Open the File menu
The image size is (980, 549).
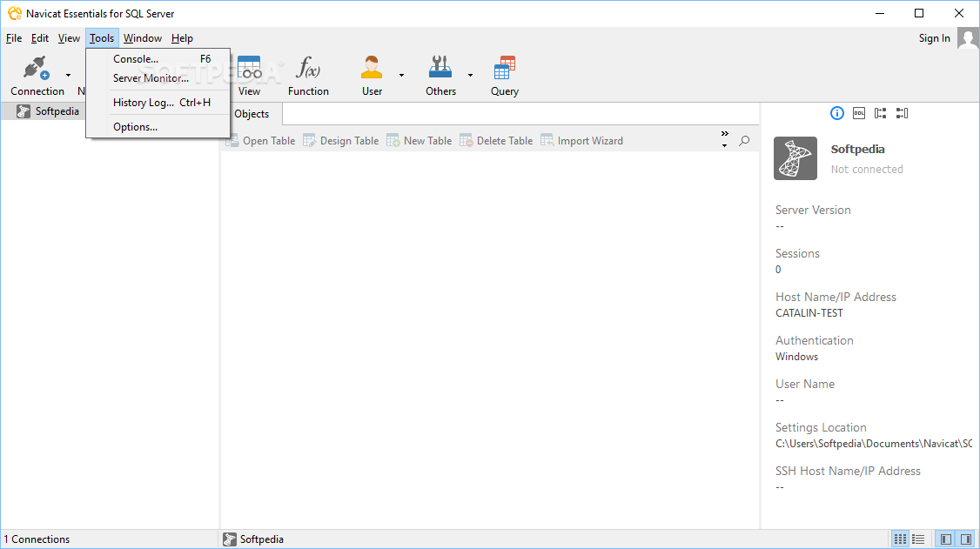tap(14, 38)
